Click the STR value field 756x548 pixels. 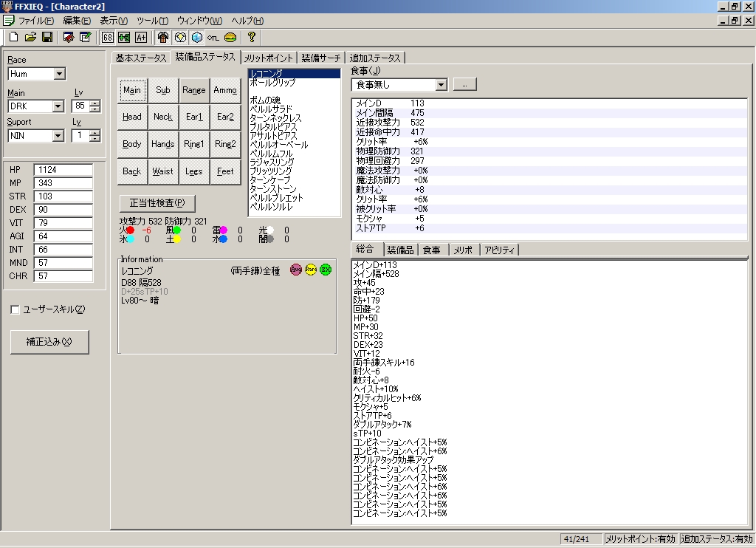[63, 196]
